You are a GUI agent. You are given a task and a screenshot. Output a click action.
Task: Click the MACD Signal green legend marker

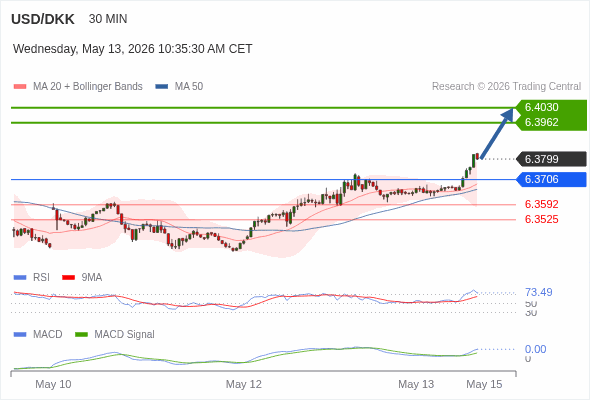81,335
